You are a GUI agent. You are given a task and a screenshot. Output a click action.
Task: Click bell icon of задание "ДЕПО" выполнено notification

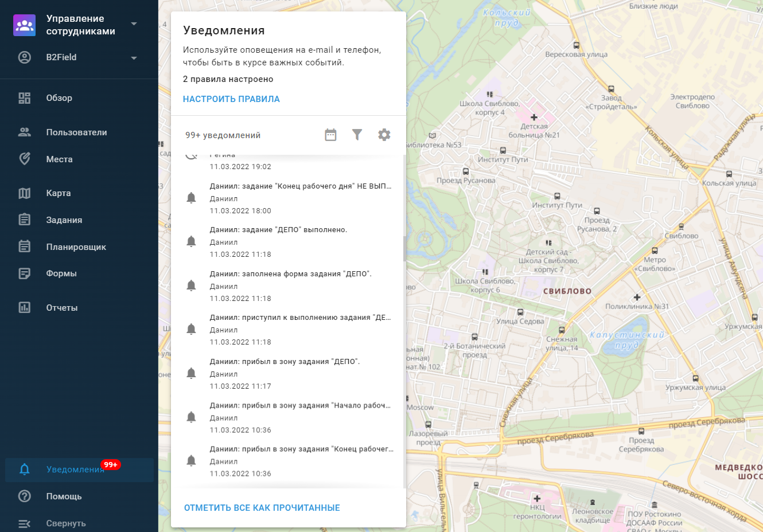click(x=192, y=241)
